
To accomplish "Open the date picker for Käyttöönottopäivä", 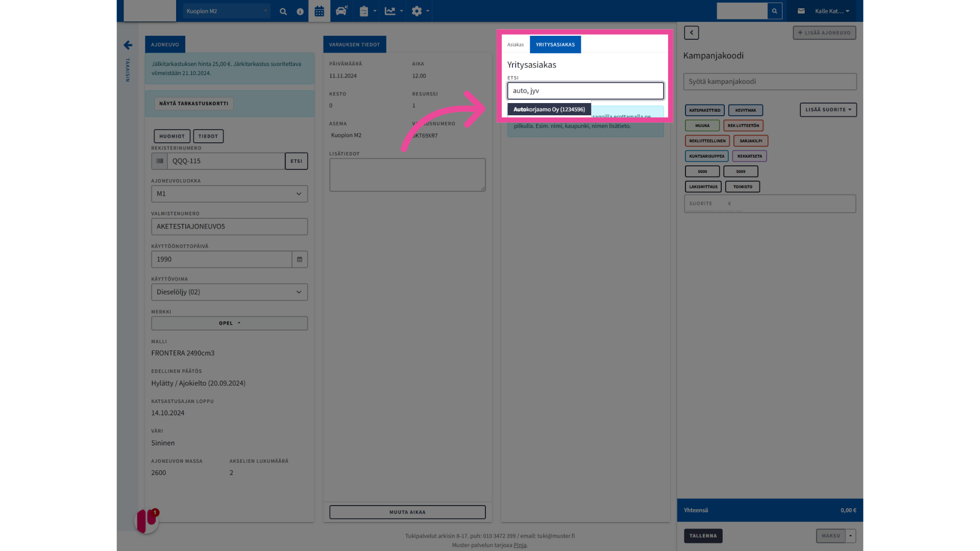I will pos(300,259).
